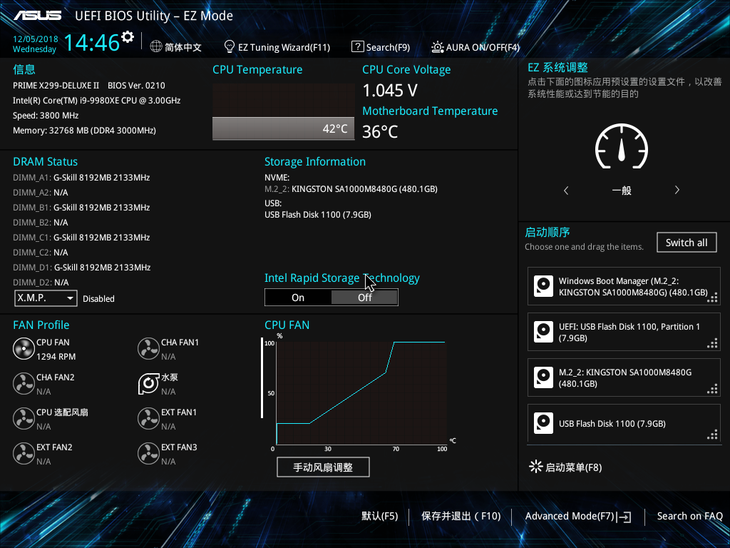Click the AURA lighting icon
This screenshot has height=548, width=730.
coord(437,47)
